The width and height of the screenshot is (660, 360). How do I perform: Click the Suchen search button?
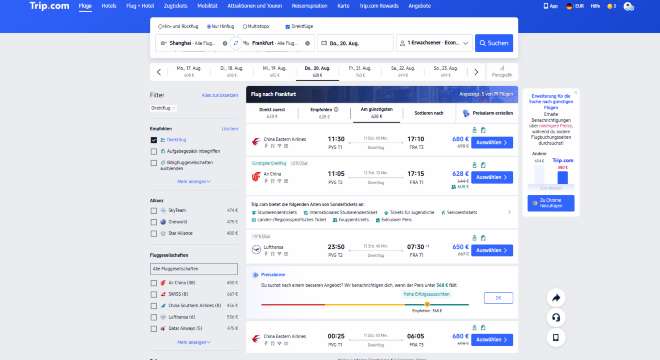pos(494,43)
